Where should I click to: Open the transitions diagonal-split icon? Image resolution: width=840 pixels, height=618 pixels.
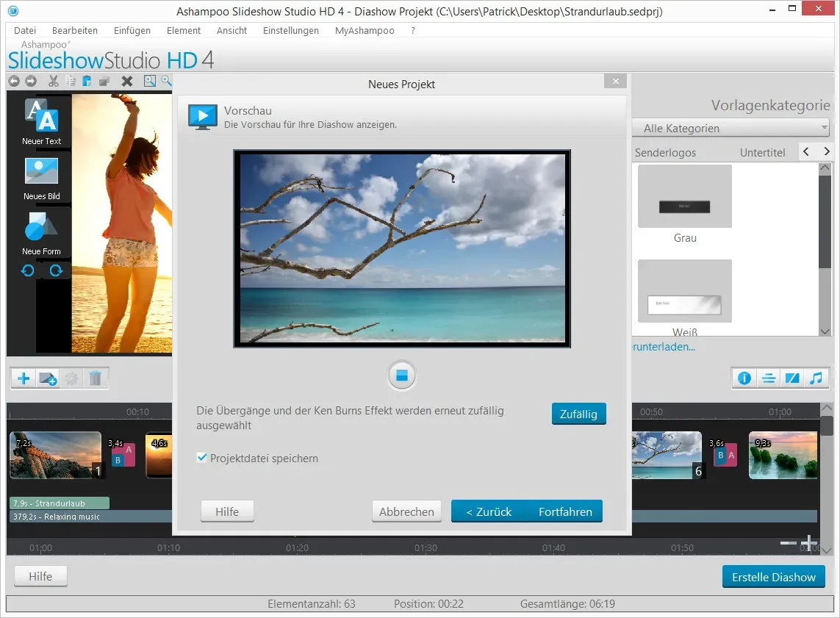pyautogui.click(x=792, y=378)
